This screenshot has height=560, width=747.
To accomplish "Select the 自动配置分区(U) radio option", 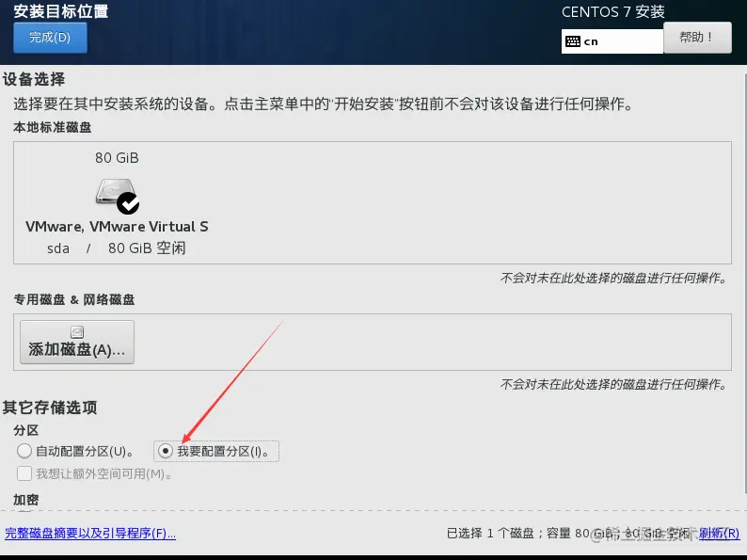I will [24, 451].
